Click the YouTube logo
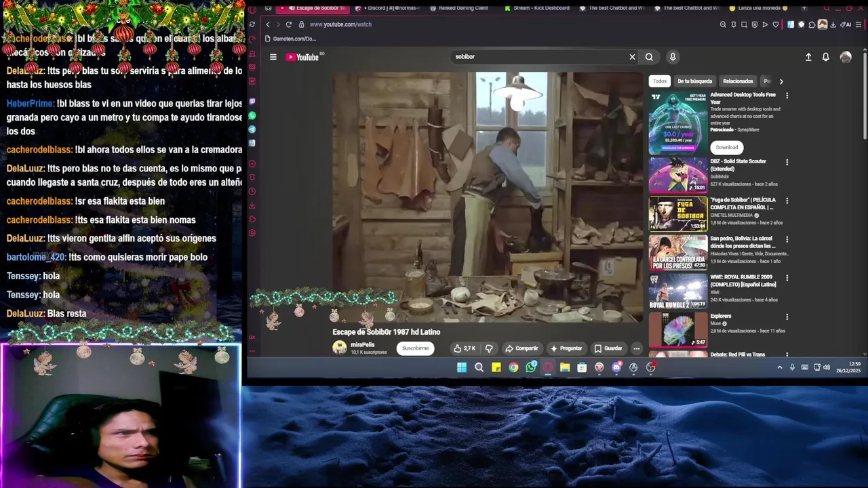This screenshot has height=488, width=868. pyautogui.click(x=302, y=57)
